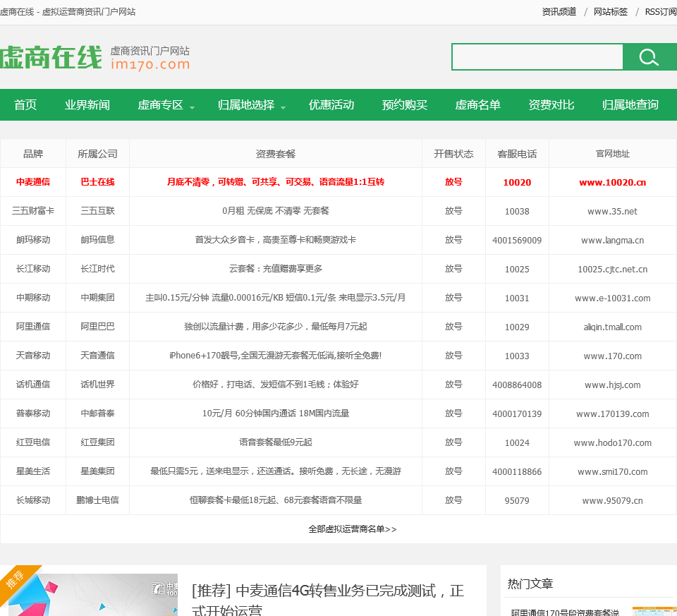Viewport: 677px width, 616px height.
Task: Click 中邮普泰 company cell
Action: click(97, 413)
